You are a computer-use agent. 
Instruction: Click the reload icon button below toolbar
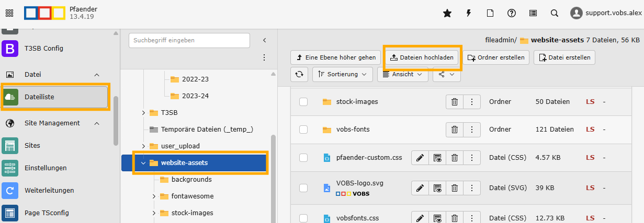point(299,74)
